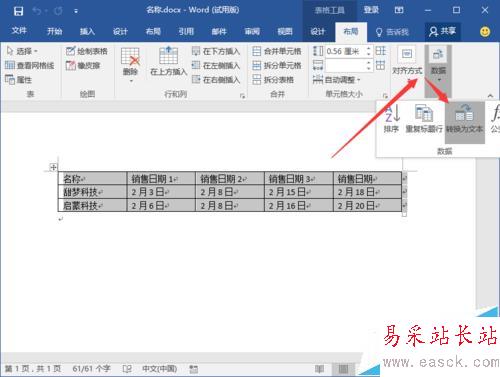This screenshot has height=377, width=500.
Task: Open the 自动调整 autofit dropdown
Action: point(337,80)
